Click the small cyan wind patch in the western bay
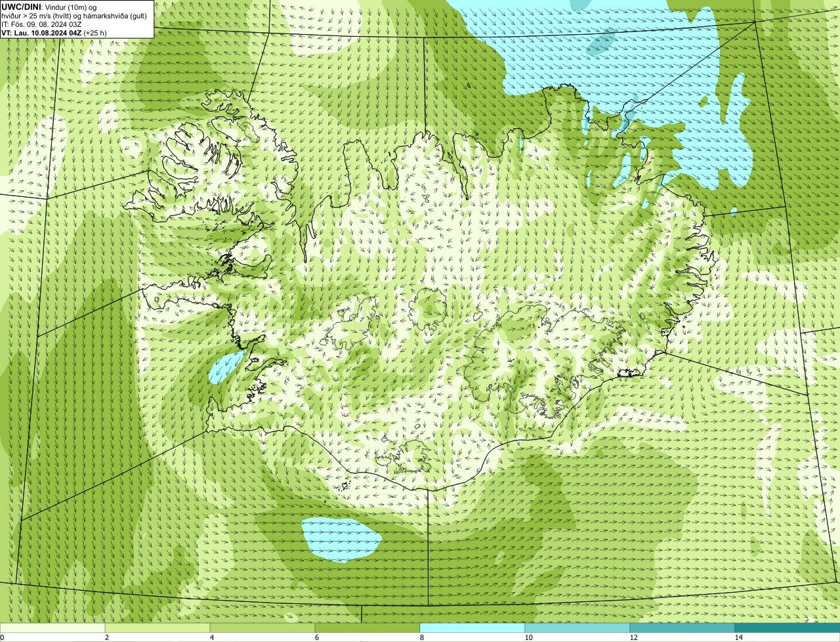Viewport: 840px width, 642px height. tap(226, 368)
